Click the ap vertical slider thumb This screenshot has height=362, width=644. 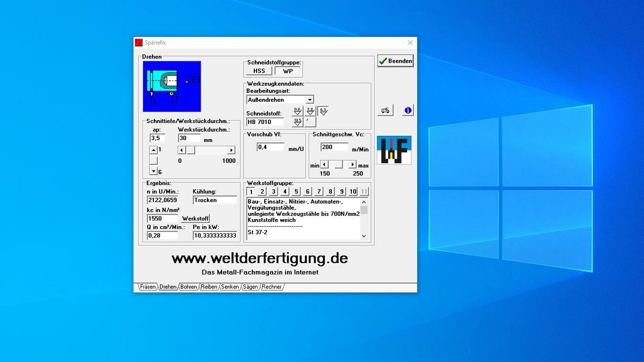153,160
